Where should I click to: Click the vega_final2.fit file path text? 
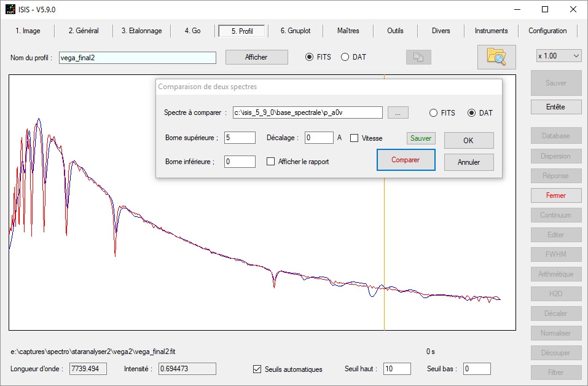[93, 352]
